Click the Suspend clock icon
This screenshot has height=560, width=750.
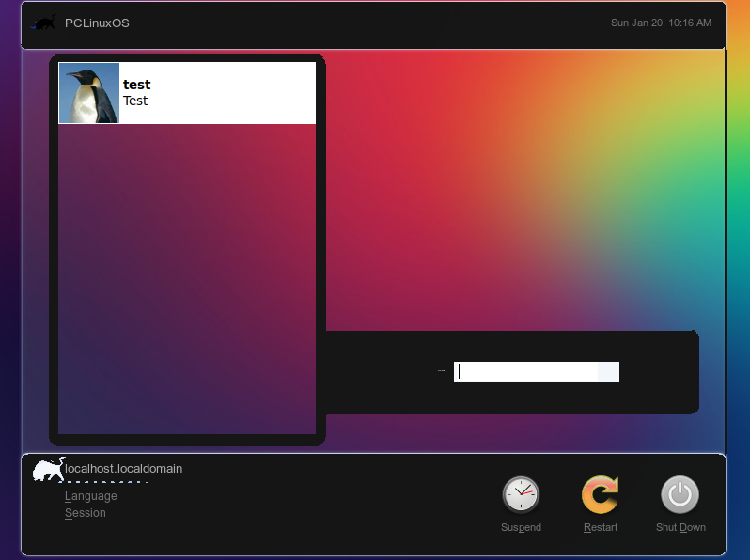(x=521, y=494)
